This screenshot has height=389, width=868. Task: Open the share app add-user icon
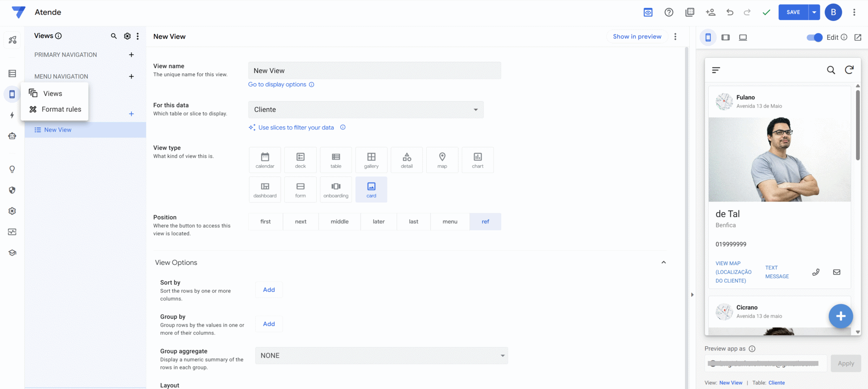[x=710, y=13]
